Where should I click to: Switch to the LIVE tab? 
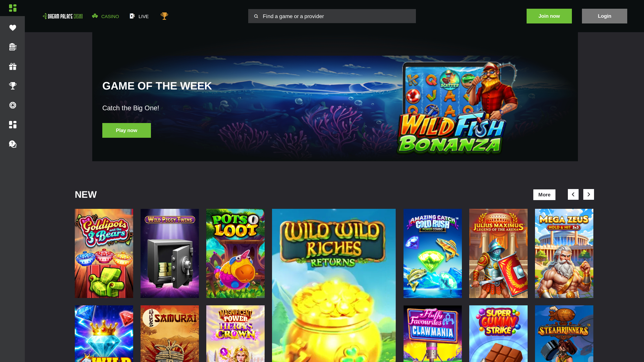pyautogui.click(x=139, y=16)
